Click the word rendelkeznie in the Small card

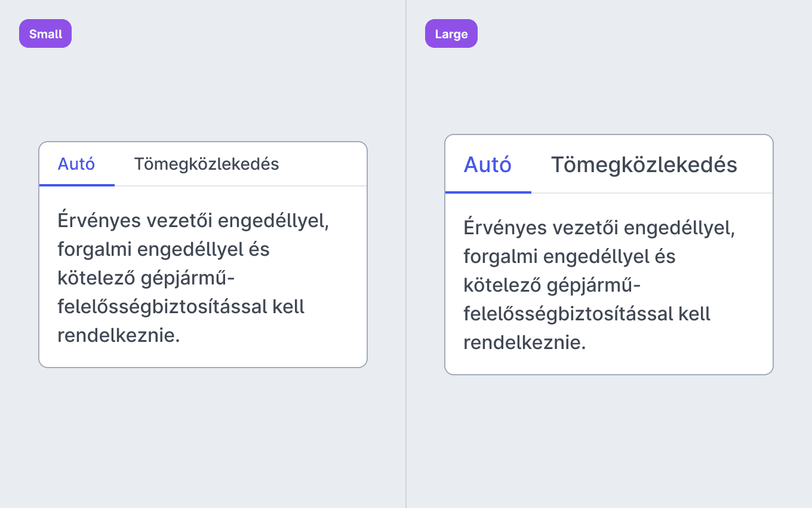116,335
